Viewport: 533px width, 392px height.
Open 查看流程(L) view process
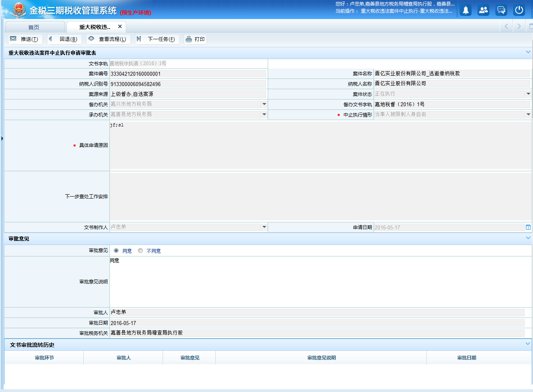(108, 39)
